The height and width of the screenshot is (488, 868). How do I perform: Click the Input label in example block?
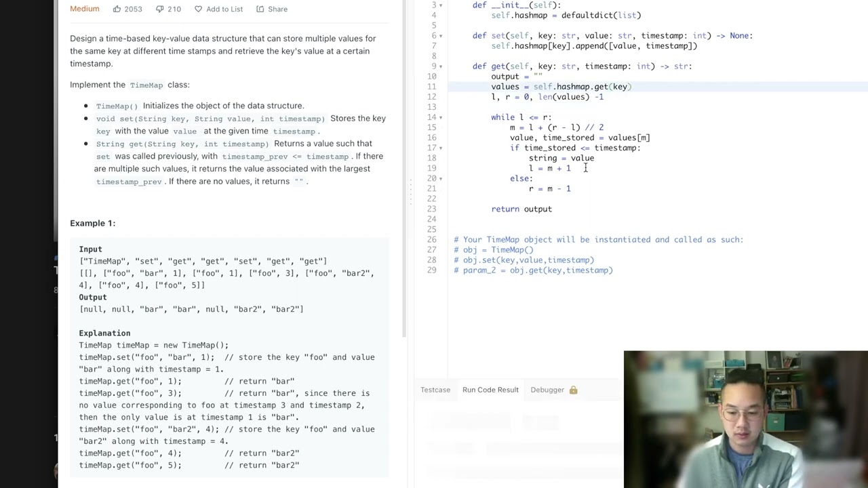point(90,249)
